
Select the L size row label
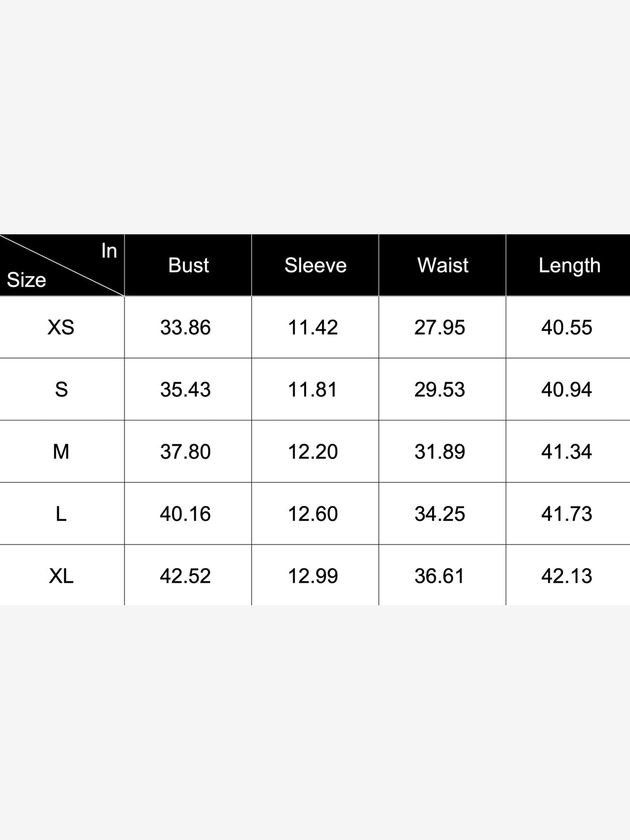point(61,514)
